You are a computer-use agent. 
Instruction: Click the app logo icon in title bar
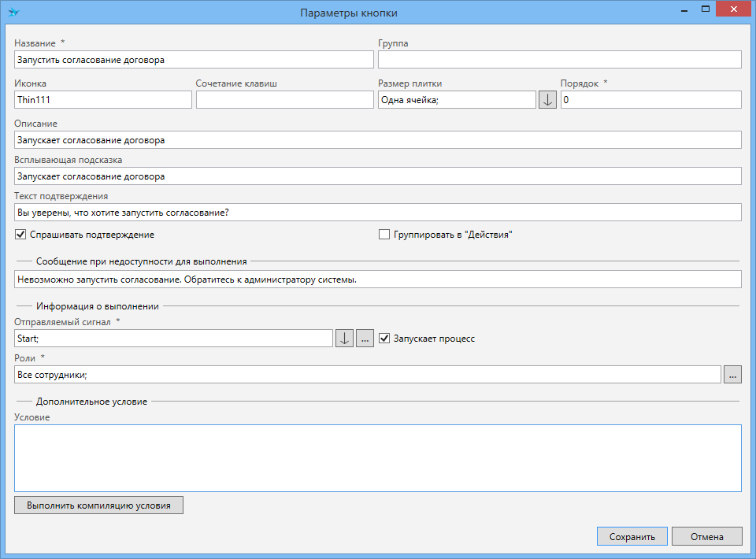13,13
